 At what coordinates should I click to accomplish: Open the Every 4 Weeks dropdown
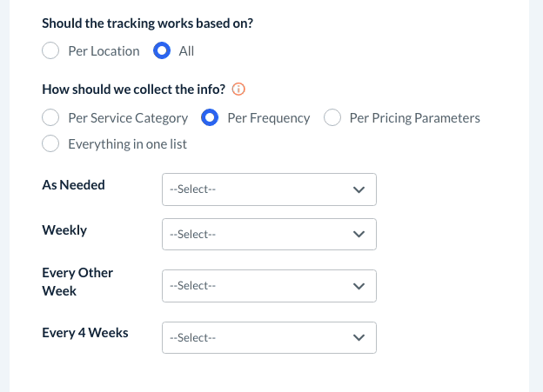(x=269, y=337)
